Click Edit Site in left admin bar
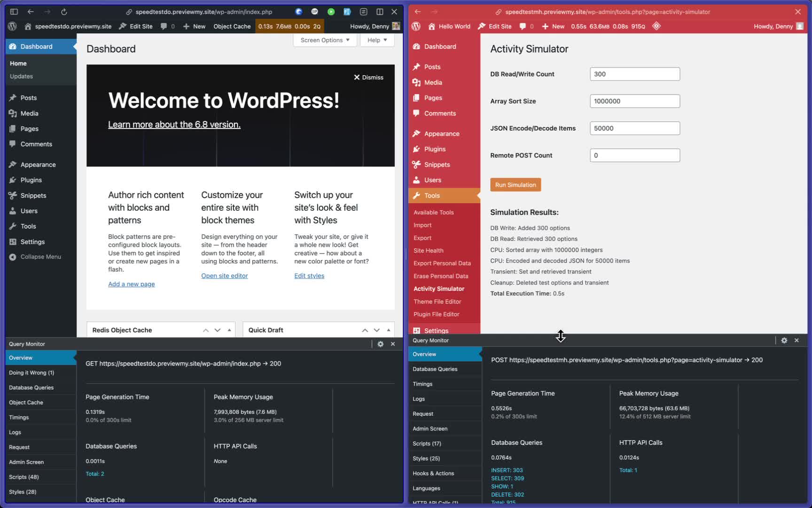Image resolution: width=812 pixels, height=508 pixels. (x=136, y=26)
